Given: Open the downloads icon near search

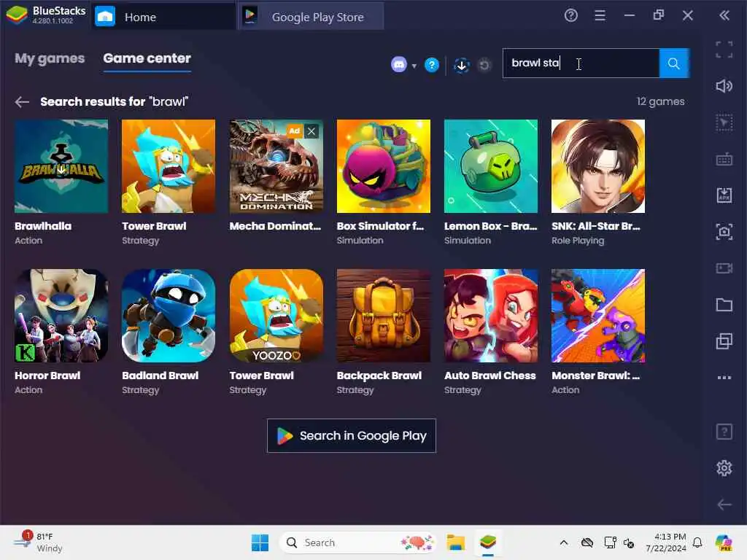Looking at the screenshot, I should (x=462, y=65).
